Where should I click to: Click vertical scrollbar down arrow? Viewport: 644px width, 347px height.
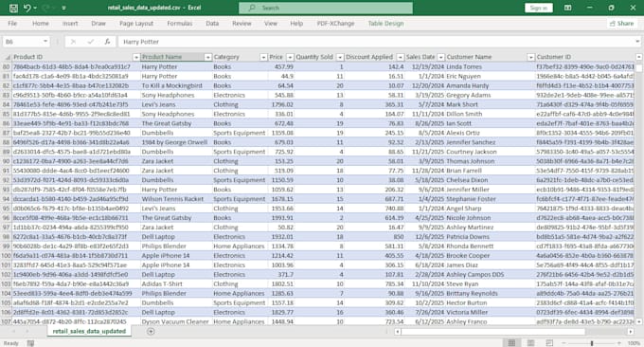point(639,321)
